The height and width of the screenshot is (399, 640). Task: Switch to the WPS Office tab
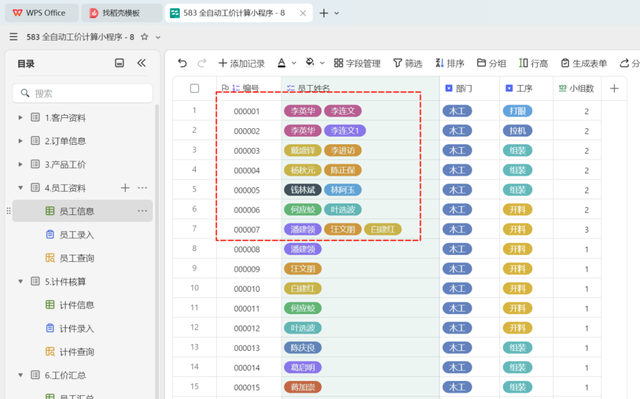pos(41,13)
